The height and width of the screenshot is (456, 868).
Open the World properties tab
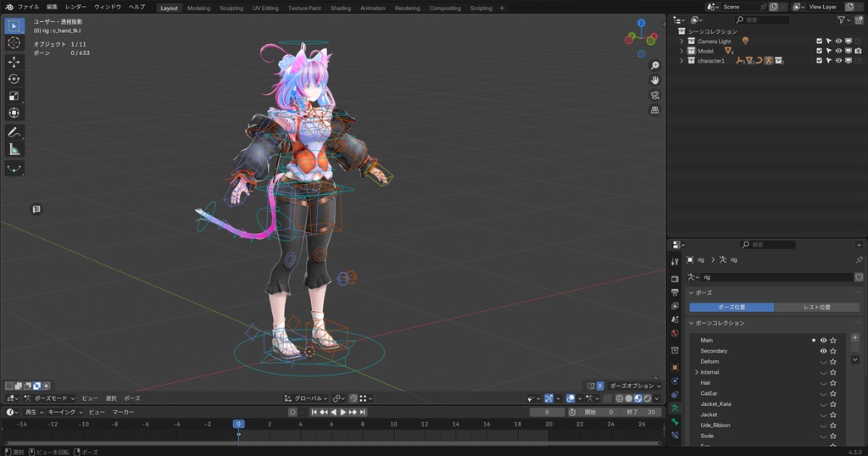[675, 333]
